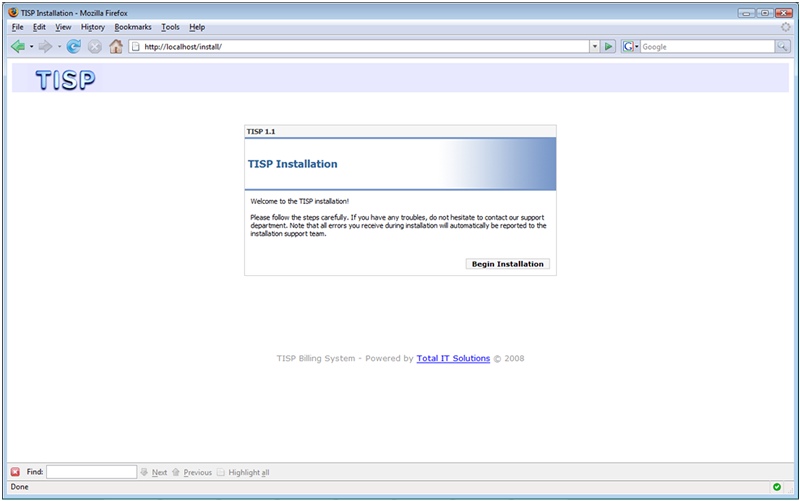
Task: Open the File menu
Action: [x=17, y=27]
